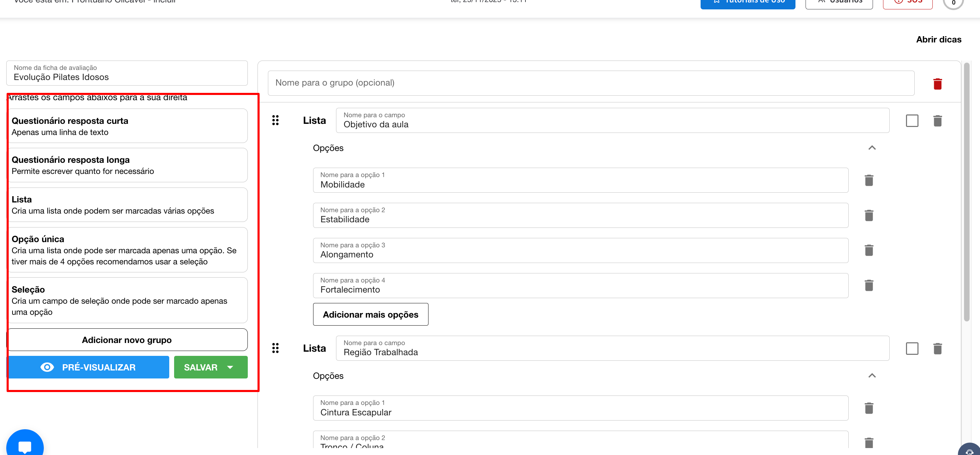Tick the checkbox beside 'Região Trabalhada'
980x455 pixels.
[x=912, y=349]
